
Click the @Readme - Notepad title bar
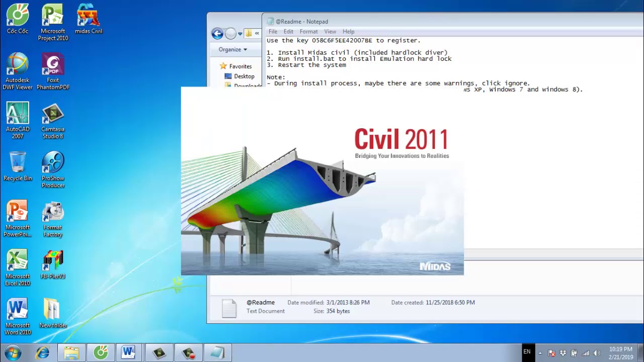tap(453, 21)
